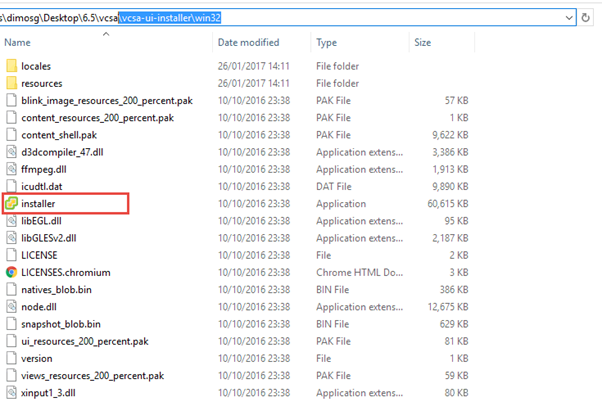Viewport: 602px width, 420px height.
Task: Click the ui_resources_200_percent.pak file icon
Action: [12, 341]
